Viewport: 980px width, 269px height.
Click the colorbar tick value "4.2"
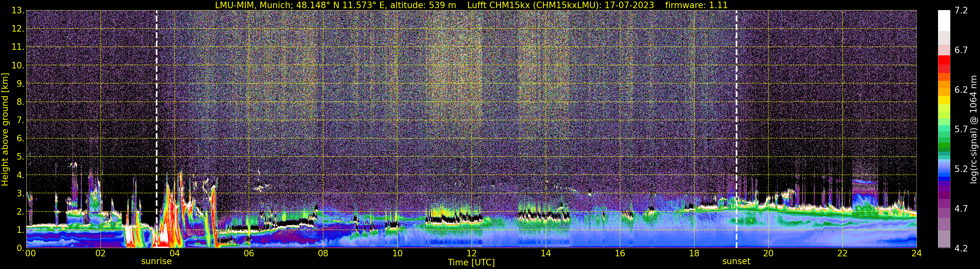tap(961, 248)
